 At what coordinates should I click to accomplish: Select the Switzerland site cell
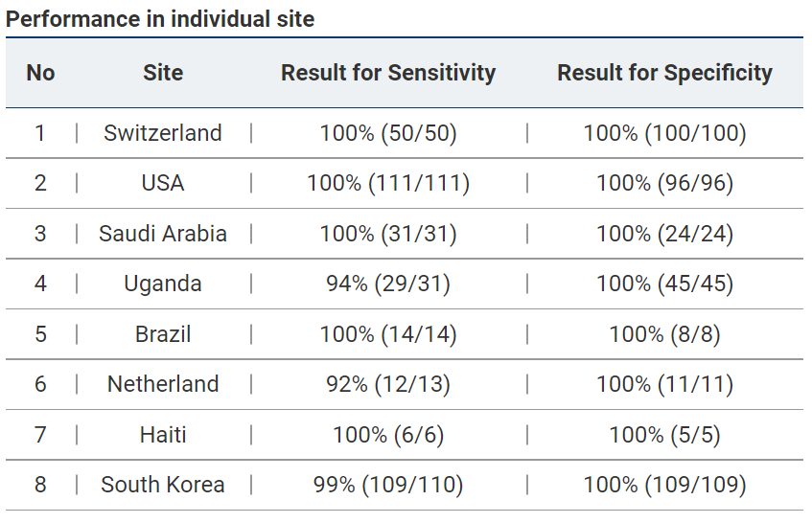pos(163,133)
